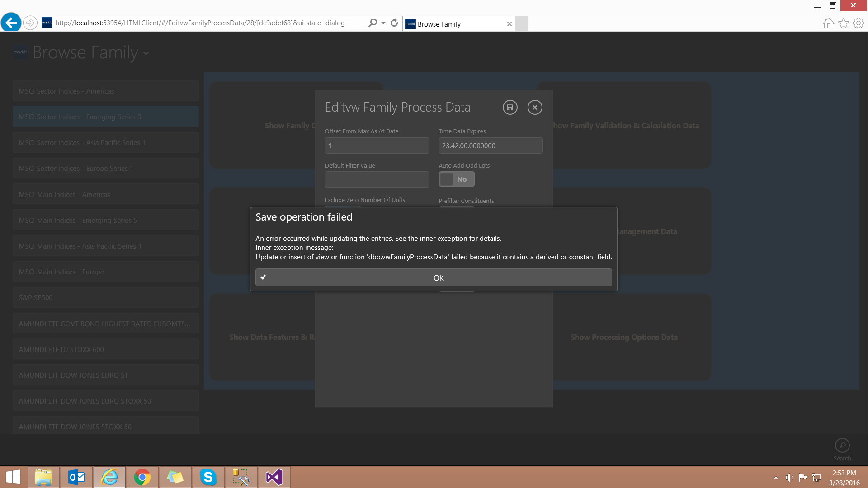
Task: Switch to Browse Family browser tab
Action: (x=458, y=24)
